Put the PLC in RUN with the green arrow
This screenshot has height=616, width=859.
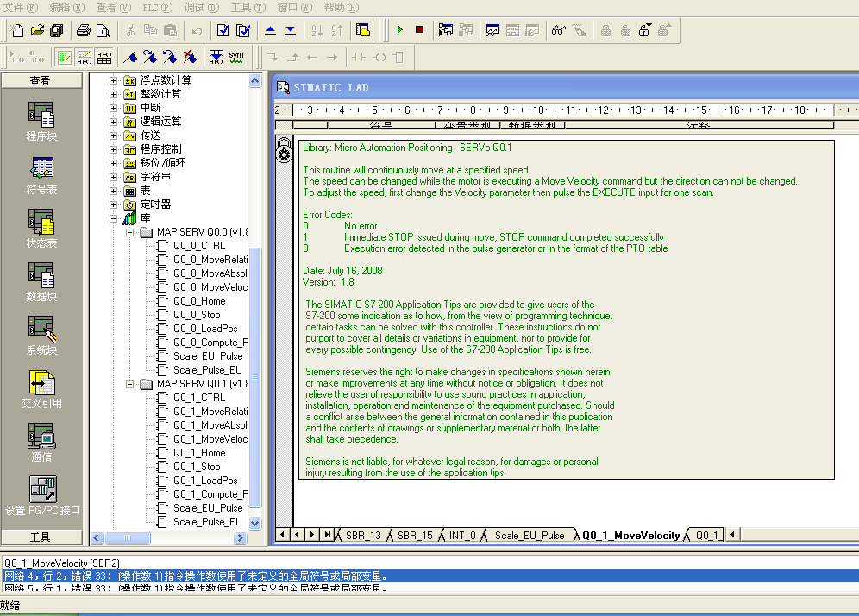(400, 30)
